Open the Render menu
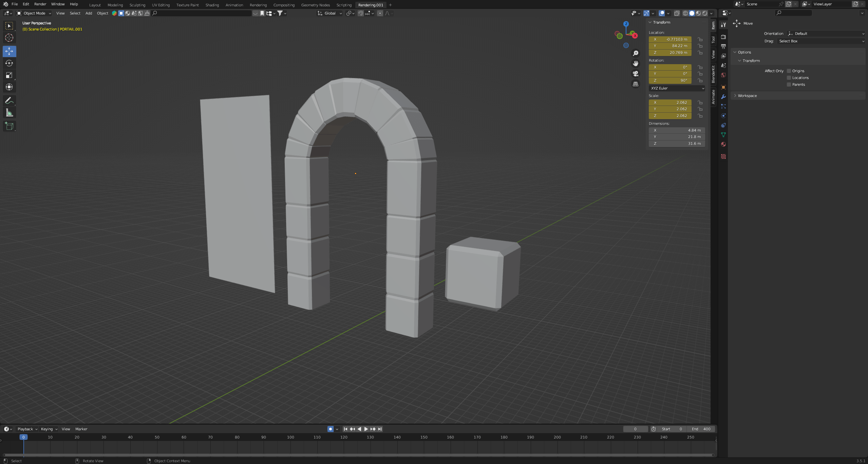868x464 pixels. pos(40,4)
